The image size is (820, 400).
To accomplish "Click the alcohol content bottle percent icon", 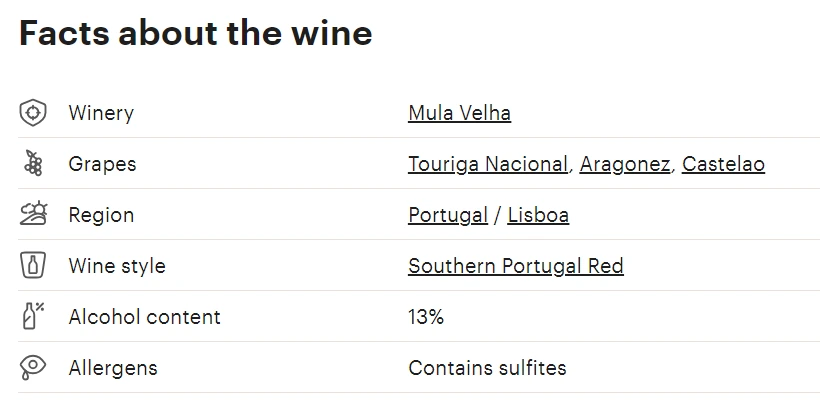I will (33, 316).
